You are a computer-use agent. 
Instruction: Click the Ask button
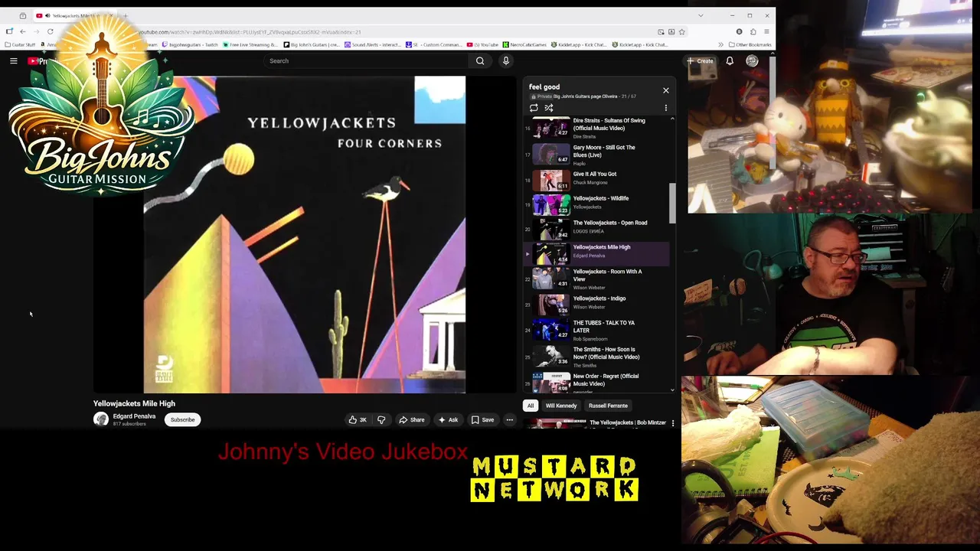point(448,419)
